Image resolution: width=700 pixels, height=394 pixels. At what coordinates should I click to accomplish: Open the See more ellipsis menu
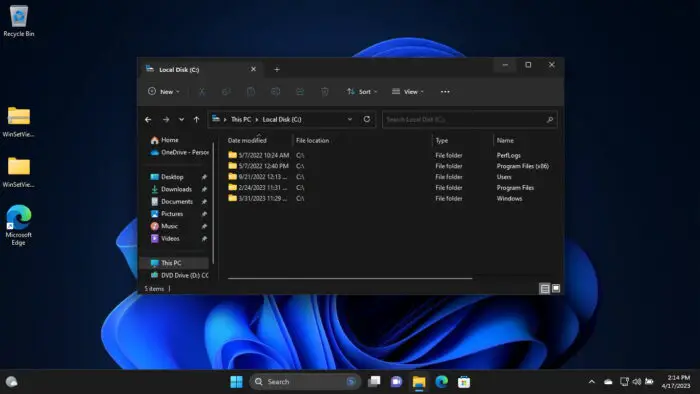(x=445, y=91)
